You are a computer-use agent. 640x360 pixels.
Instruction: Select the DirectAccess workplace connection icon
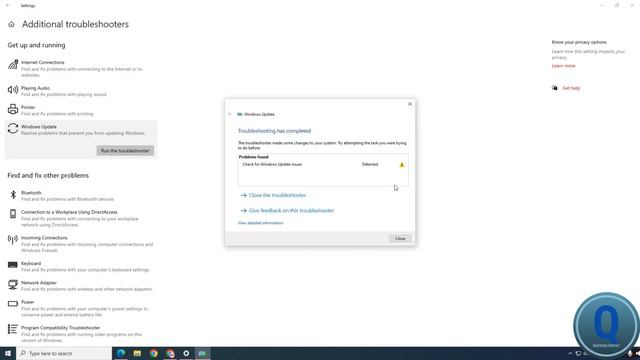pos(13,213)
